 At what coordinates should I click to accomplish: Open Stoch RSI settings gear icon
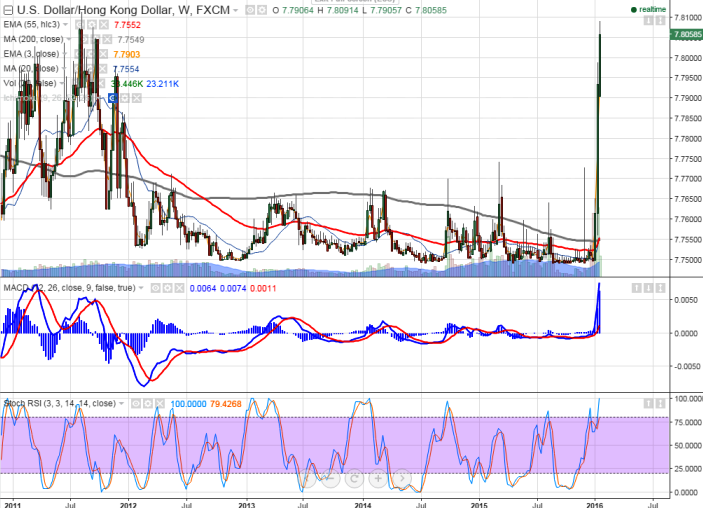pos(148,404)
